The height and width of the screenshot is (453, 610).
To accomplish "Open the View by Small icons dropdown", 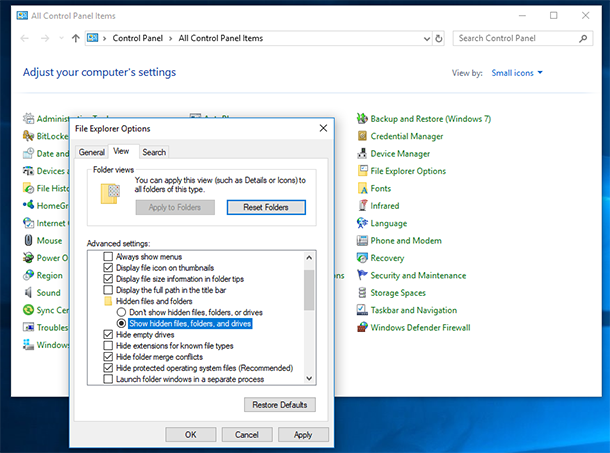I will (x=517, y=73).
